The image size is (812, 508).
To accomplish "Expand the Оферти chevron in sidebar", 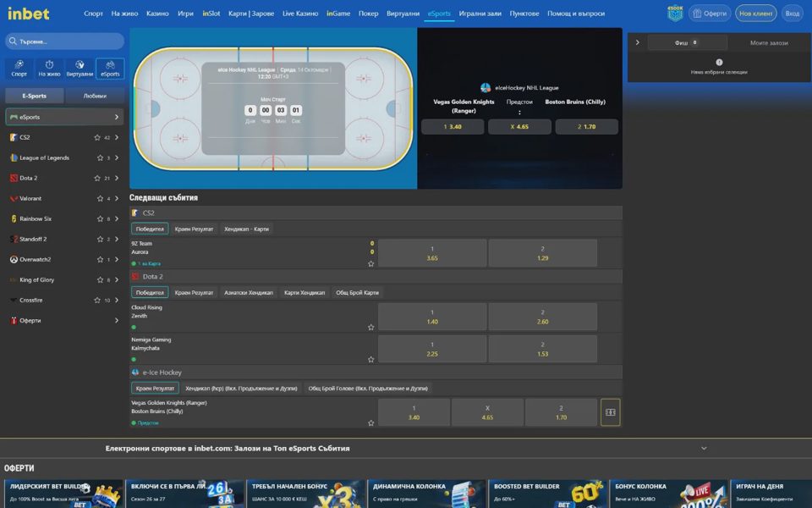I will [x=117, y=320].
